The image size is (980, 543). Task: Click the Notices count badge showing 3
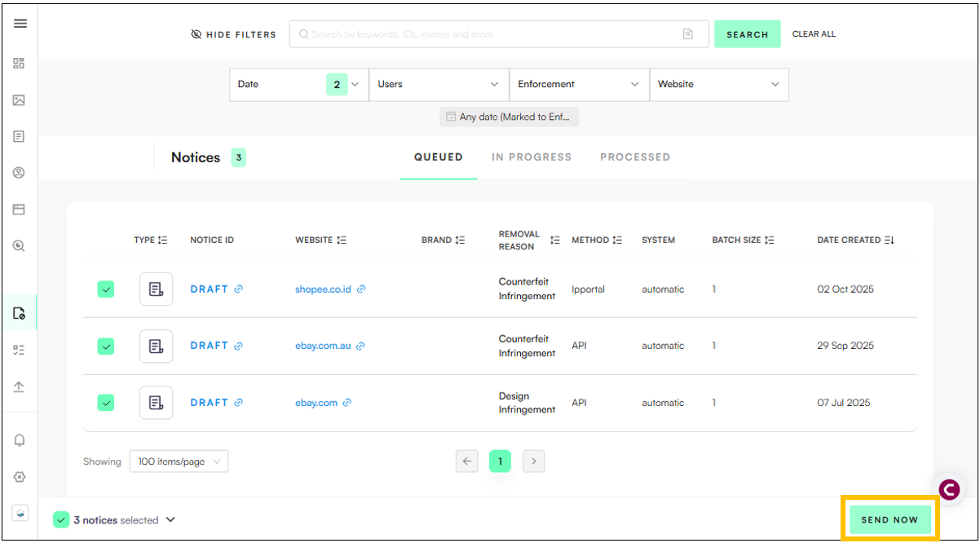click(x=238, y=157)
